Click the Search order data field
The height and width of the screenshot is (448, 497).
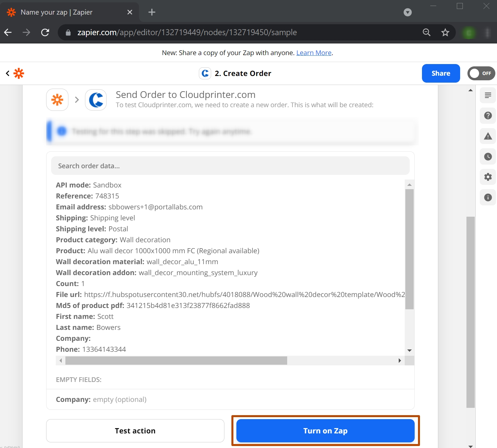click(x=230, y=166)
